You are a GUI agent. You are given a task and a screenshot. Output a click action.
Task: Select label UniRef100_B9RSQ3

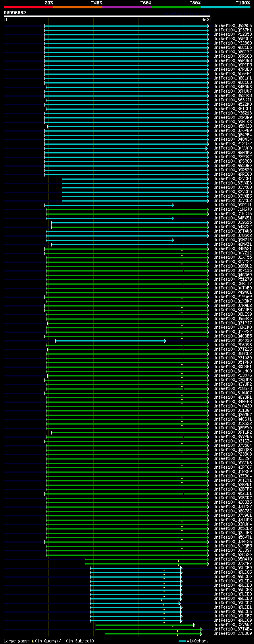(x=233, y=56)
